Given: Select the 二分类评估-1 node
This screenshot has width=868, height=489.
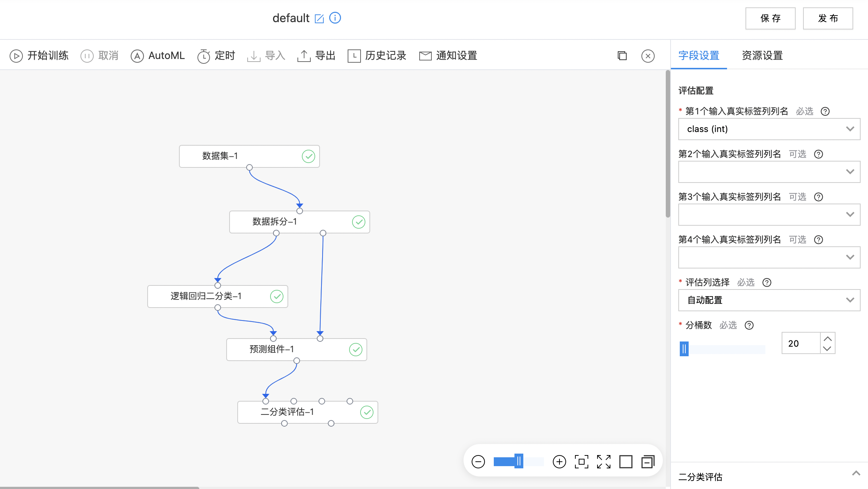Looking at the screenshot, I should (308, 412).
